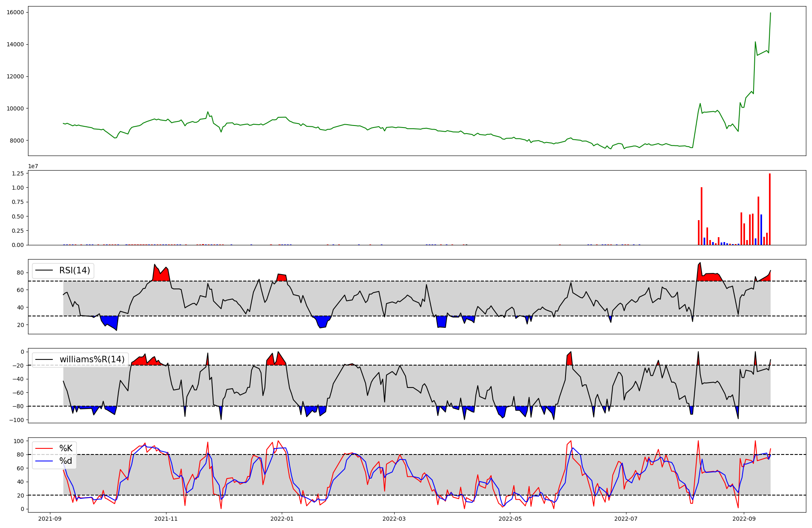Click the %d legend entry
The height and width of the screenshot is (528, 812).
(x=66, y=461)
